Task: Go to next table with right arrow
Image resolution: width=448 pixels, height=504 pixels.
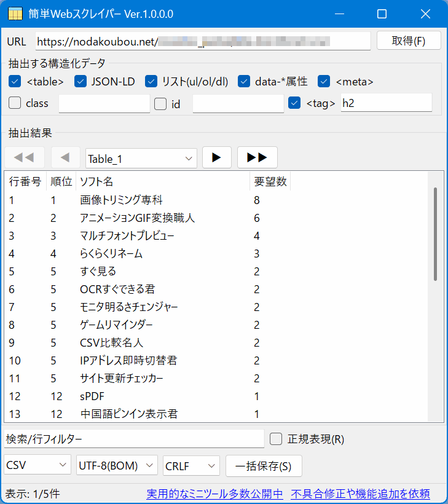Action: [x=216, y=157]
